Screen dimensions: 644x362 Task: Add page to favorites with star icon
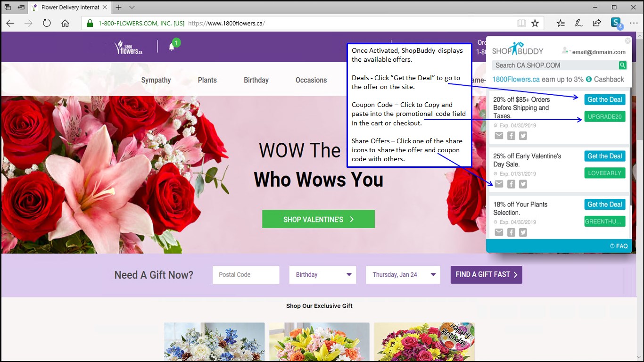(535, 23)
